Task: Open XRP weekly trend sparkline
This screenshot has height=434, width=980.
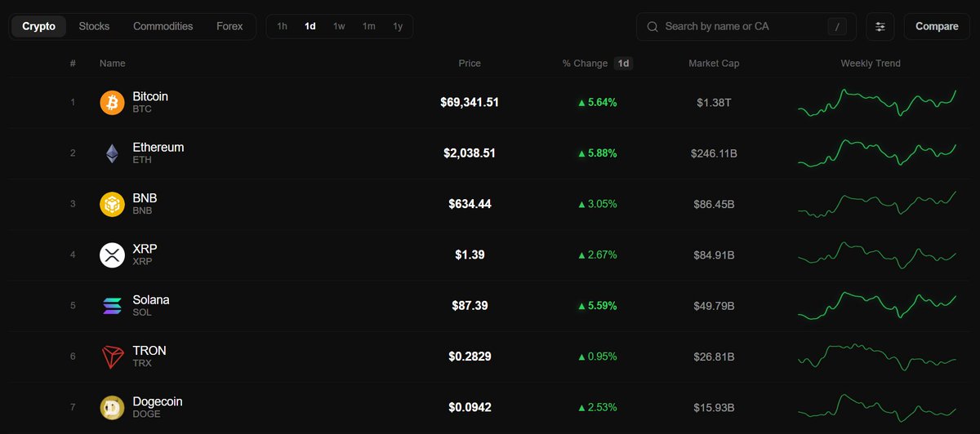Action: [877, 255]
